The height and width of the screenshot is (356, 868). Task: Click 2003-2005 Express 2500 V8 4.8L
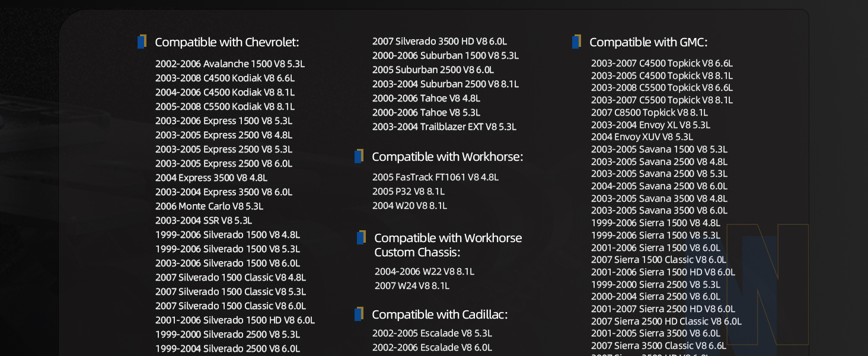pyautogui.click(x=224, y=135)
